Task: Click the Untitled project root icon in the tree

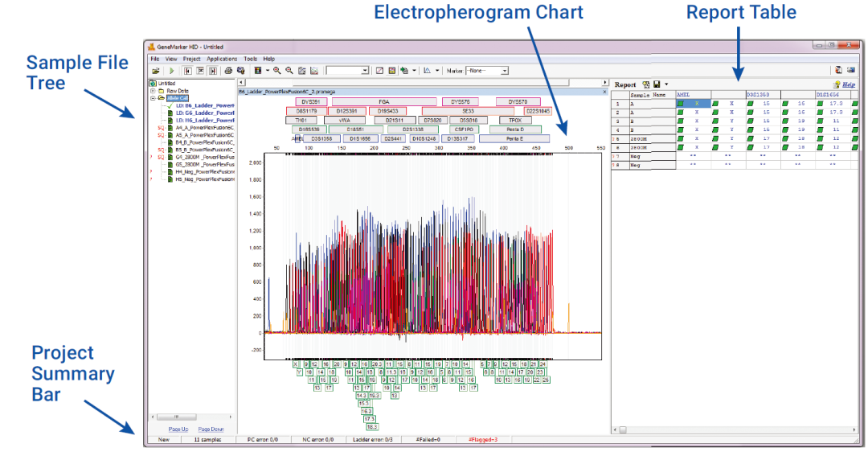Action: click(153, 84)
